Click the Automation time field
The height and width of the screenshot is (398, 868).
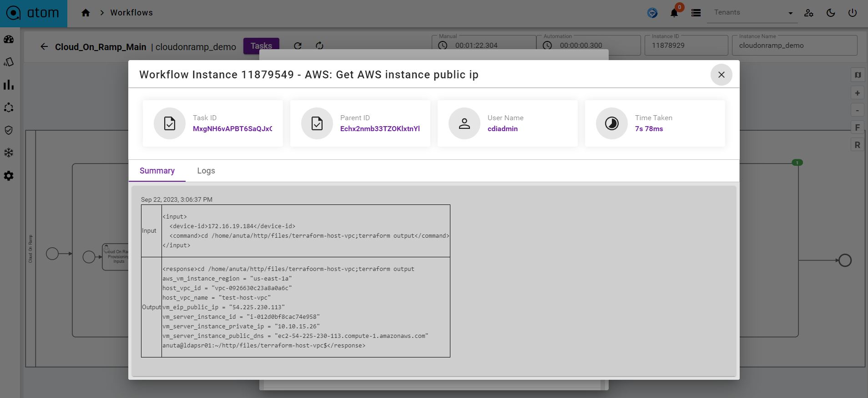(588, 45)
